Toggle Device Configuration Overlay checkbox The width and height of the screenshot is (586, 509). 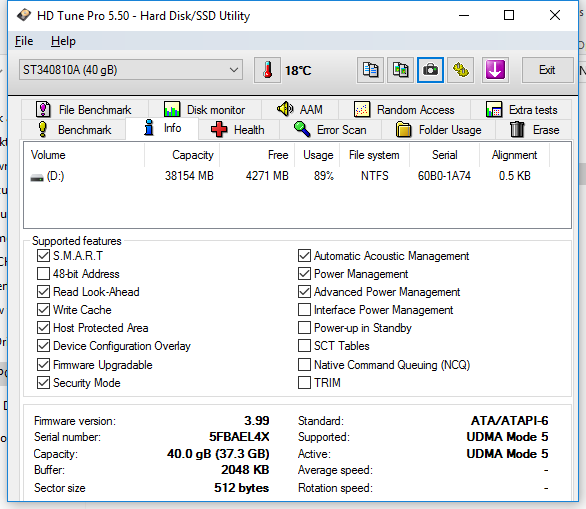(43, 345)
